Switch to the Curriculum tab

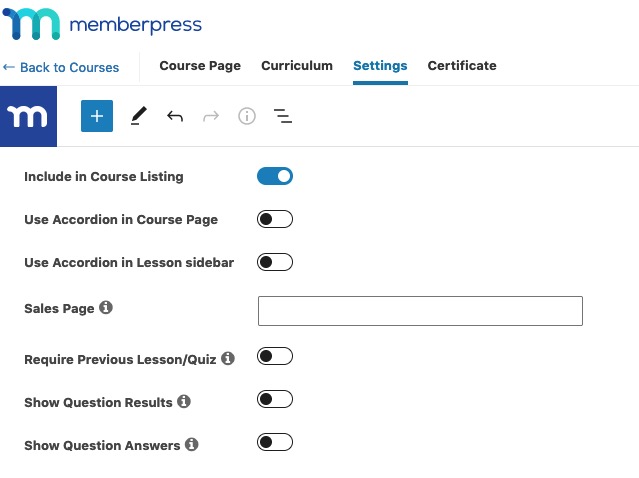coord(297,66)
